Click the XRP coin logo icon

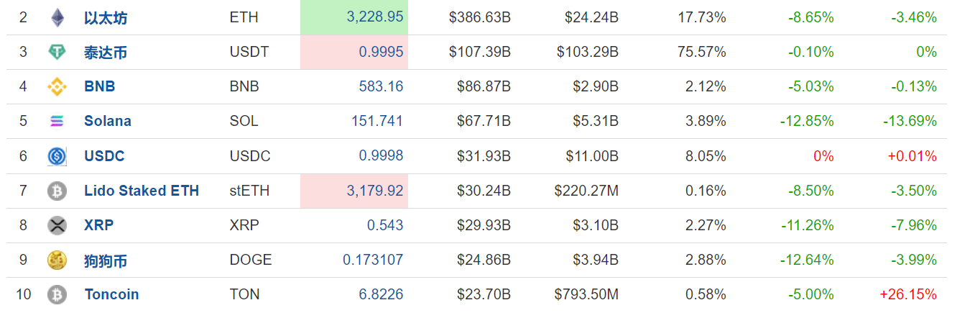pos(57,225)
